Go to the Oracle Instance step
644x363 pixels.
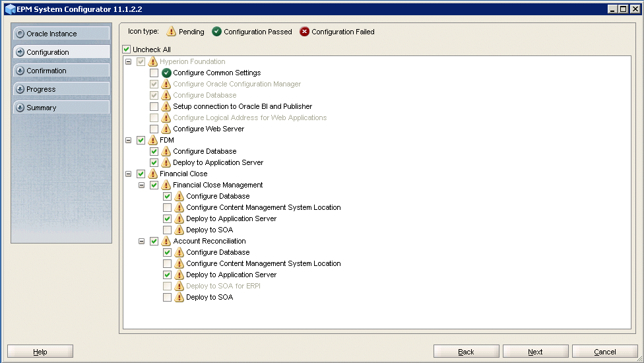tap(61, 34)
